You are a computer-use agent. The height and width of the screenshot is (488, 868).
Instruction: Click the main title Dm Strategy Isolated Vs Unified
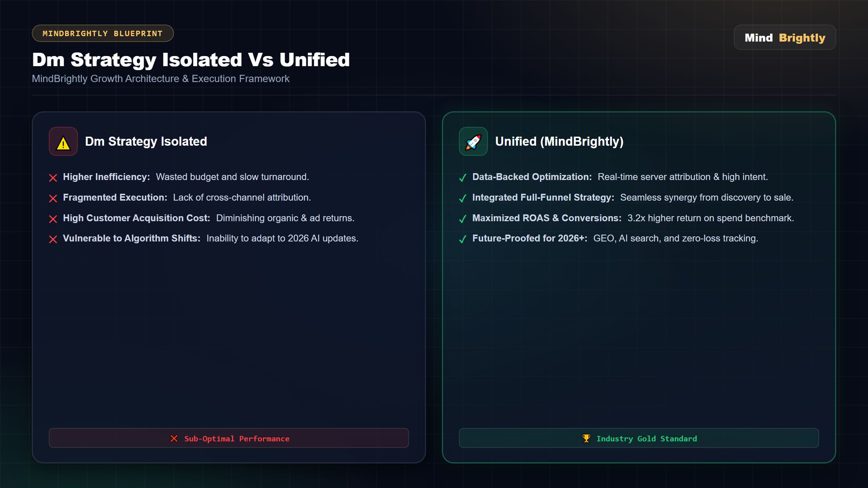pyautogui.click(x=191, y=60)
